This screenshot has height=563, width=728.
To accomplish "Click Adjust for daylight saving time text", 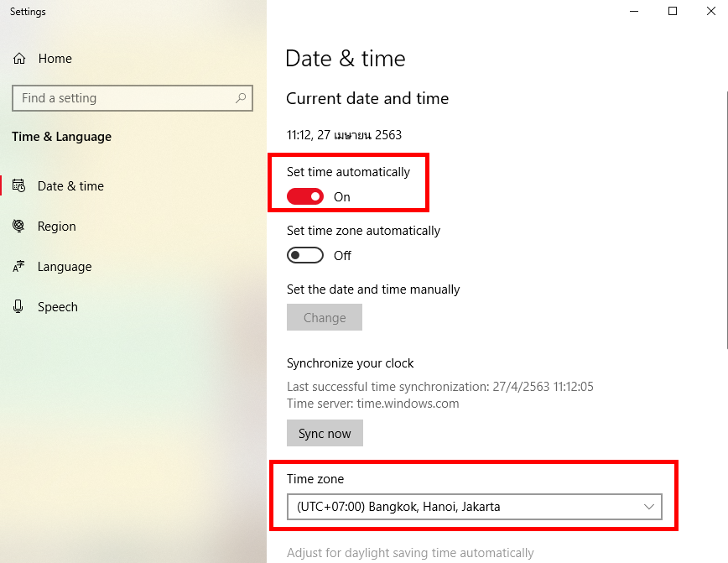I will click(x=410, y=553).
